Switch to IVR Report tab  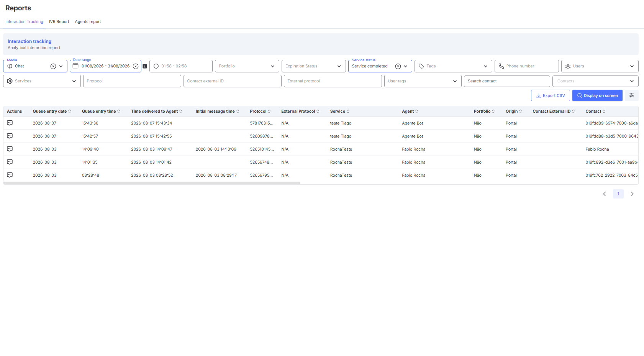coord(59,22)
